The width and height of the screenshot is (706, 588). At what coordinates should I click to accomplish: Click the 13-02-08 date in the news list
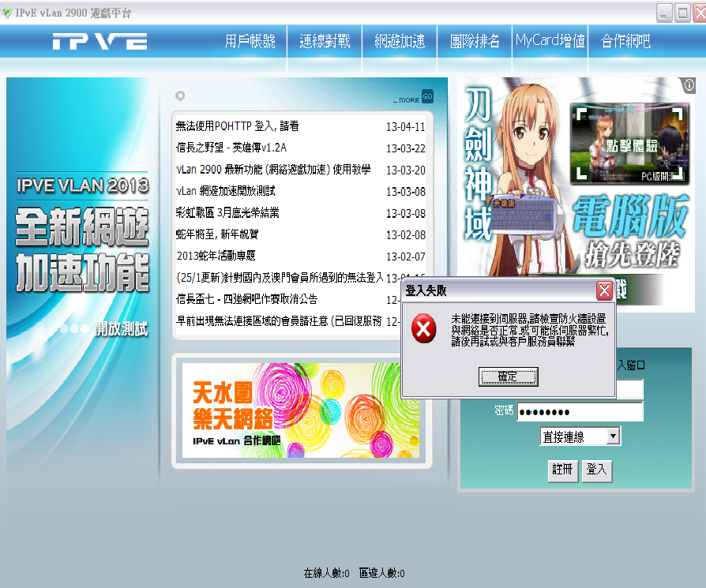point(406,235)
